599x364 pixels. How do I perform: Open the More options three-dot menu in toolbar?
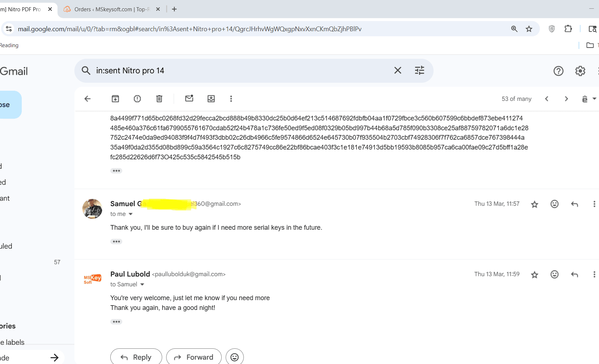pos(231,99)
